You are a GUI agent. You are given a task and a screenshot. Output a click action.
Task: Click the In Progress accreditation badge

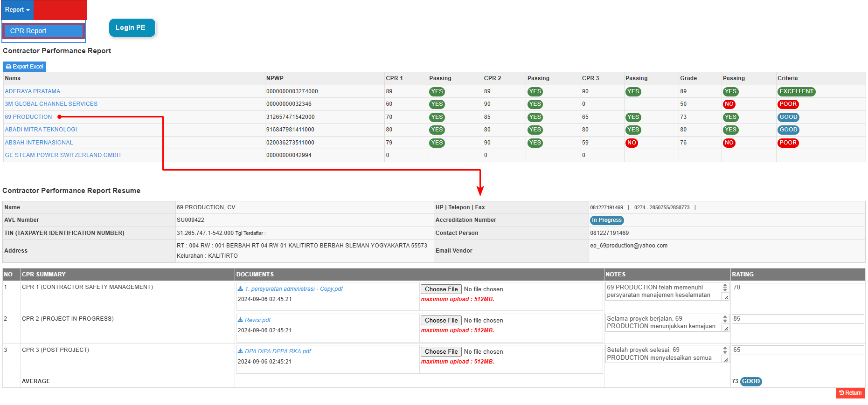(x=606, y=220)
